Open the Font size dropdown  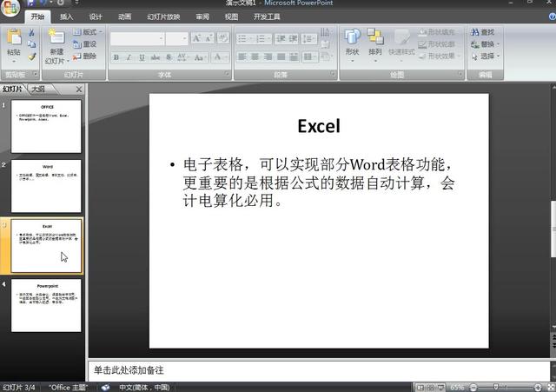(x=185, y=38)
